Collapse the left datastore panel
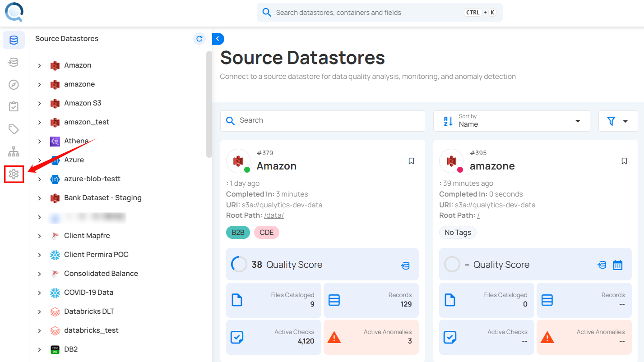 tap(218, 39)
